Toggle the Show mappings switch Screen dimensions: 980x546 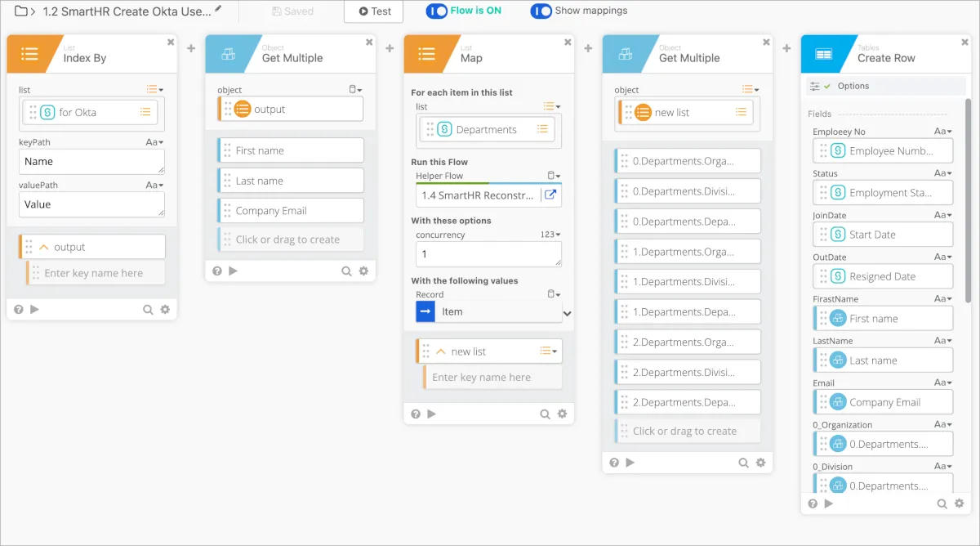pyautogui.click(x=541, y=11)
